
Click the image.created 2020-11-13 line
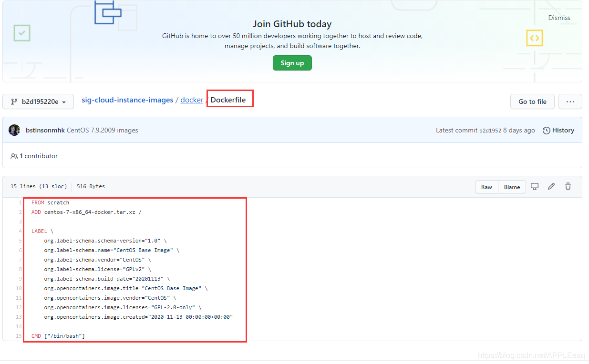pyautogui.click(x=138, y=317)
